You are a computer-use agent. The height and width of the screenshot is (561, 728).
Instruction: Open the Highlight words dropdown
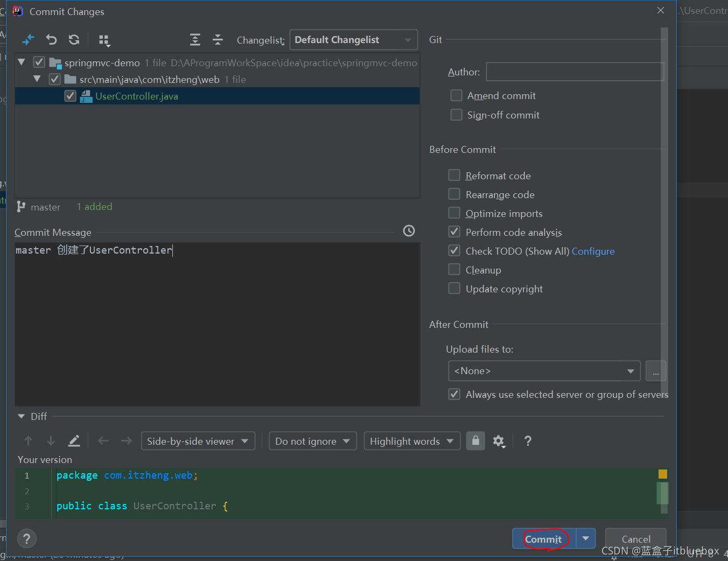pos(412,441)
